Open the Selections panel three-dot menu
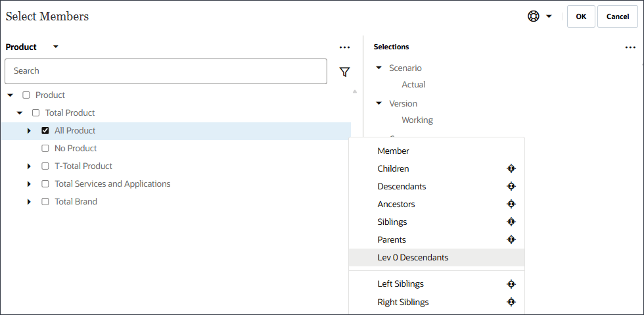Image resolution: width=644 pixels, height=315 pixels. [x=630, y=47]
